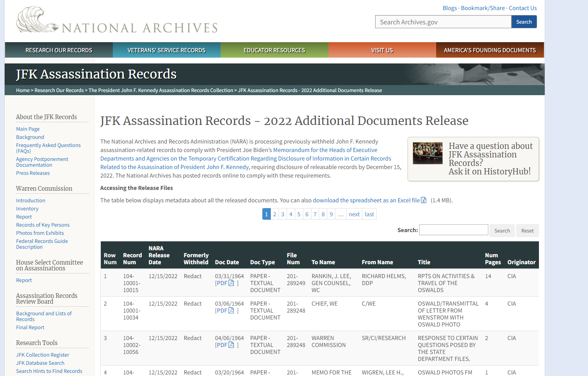
Task: Click OSWALD/TRANSMITTAL OF LETTER title cell
Action: click(448, 314)
